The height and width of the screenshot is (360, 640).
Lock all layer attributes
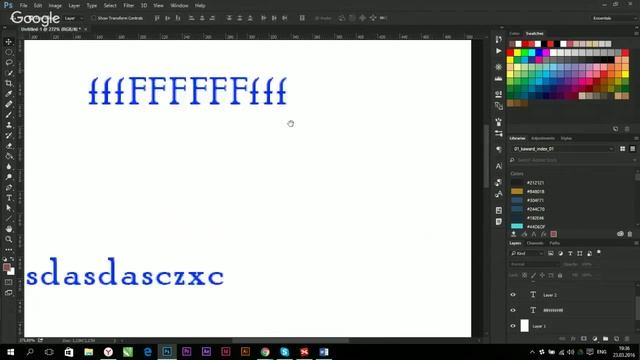point(560,276)
